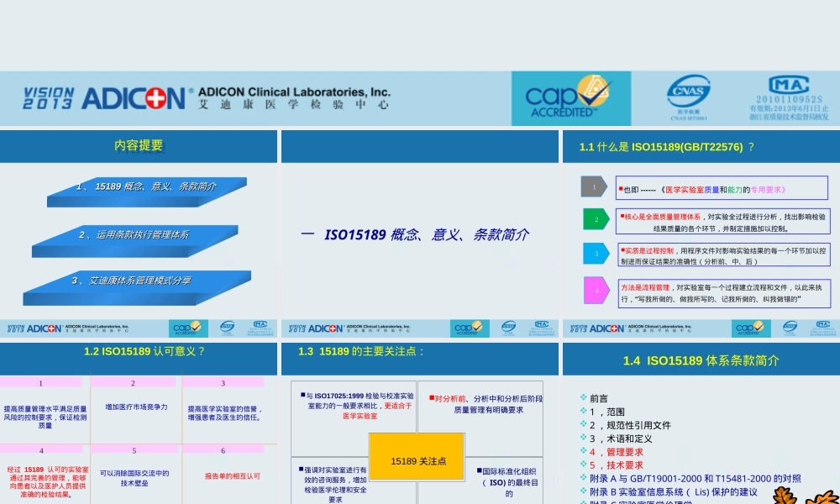The width and height of the screenshot is (840, 504).
Task: Select the gray number 1 pentagon marker
Action: coord(594,187)
